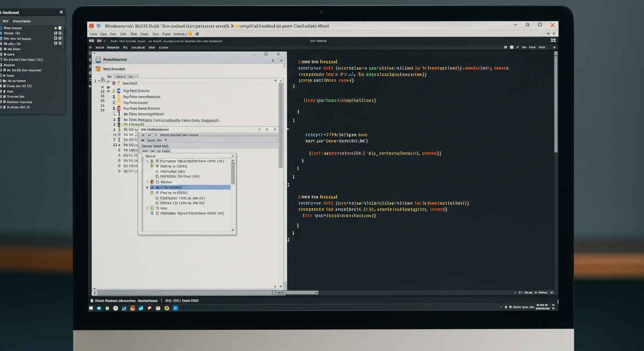
Task: Click the orange app logo in title bar
Action: point(91,26)
